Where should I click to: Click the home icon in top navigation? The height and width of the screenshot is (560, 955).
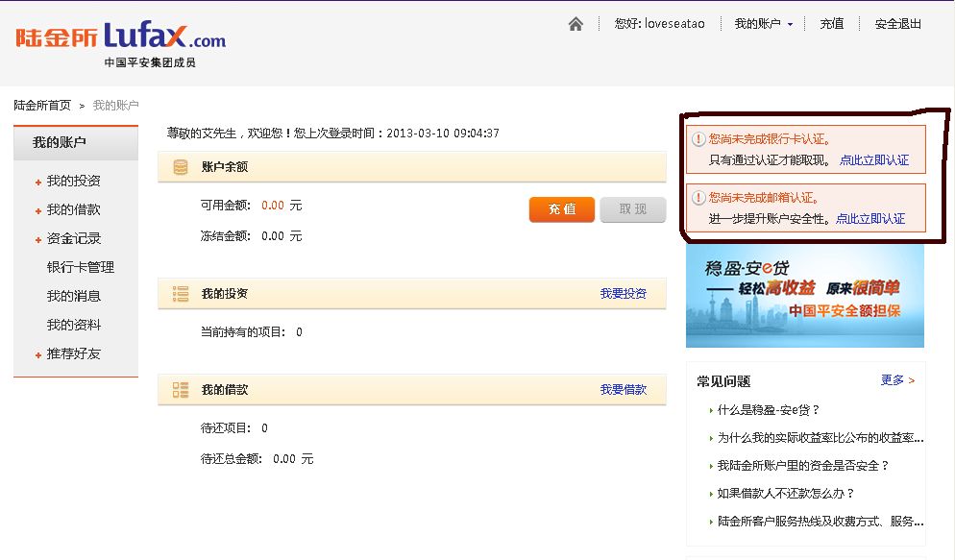[575, 24]
